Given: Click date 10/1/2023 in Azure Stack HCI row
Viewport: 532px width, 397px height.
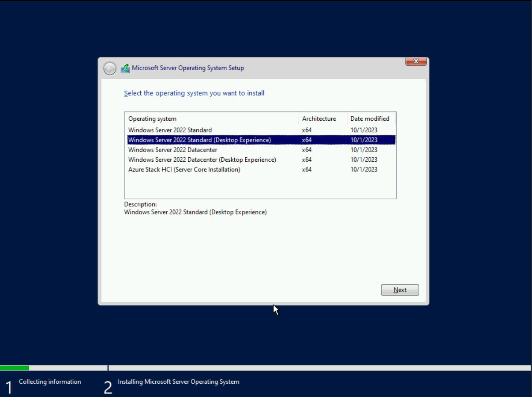Looking at the screenshot, I should click(x=364, y=170).
